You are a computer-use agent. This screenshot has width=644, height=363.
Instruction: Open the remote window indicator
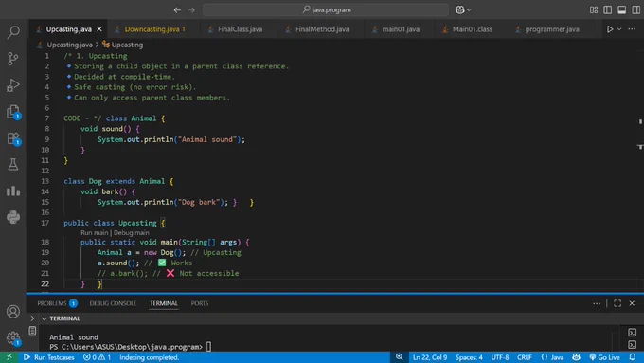click(x=9, y=357)
